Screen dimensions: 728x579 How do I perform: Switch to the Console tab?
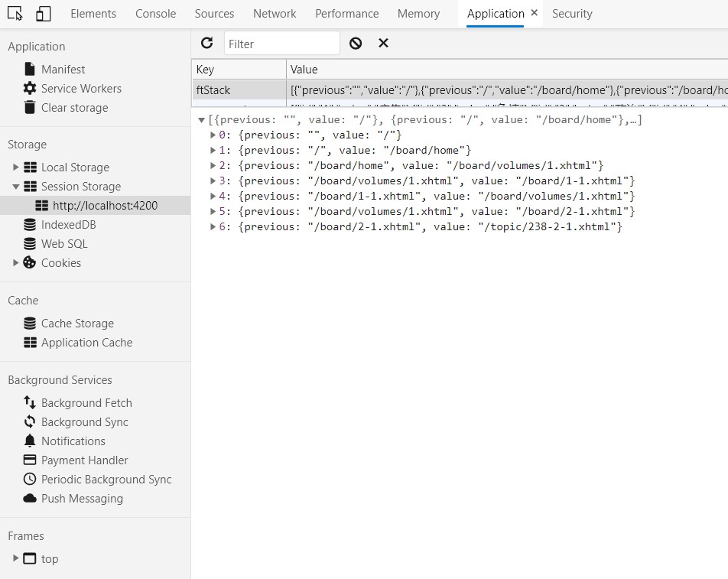[x=155, y=14]
